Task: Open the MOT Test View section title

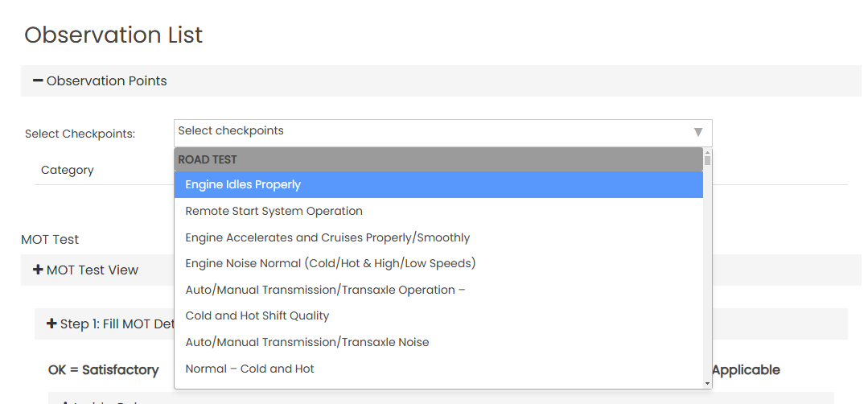Action: click(93, 270)
